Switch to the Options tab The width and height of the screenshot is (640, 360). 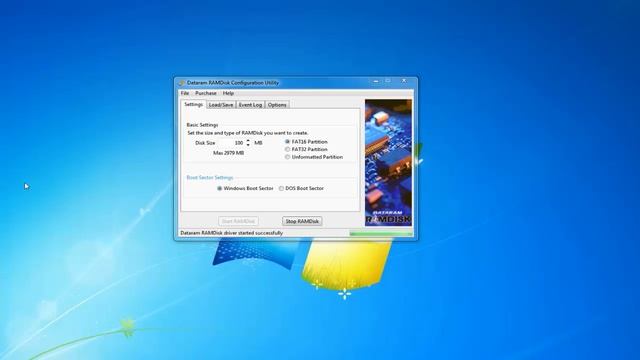tap(277, 105)
